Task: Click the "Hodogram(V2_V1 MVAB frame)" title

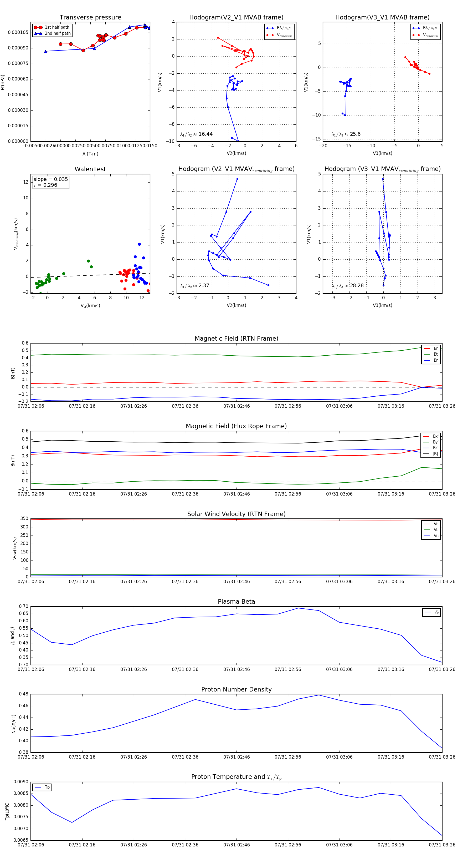Action: (x=236, y=18)
